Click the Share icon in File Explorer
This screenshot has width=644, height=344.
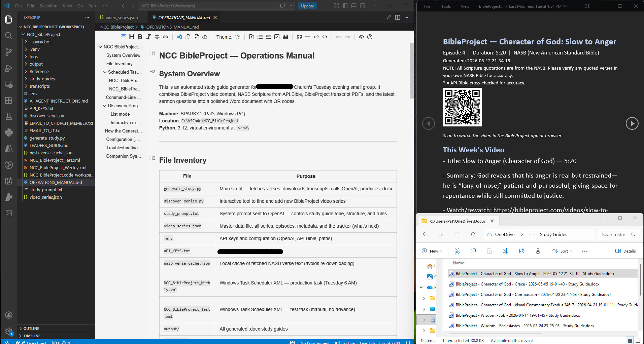click(521, 251)
